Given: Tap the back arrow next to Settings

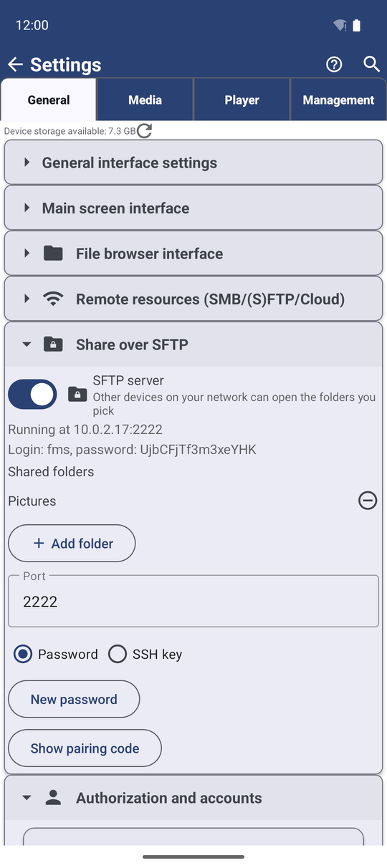Looking at the screenshot, I should [15, 64].
